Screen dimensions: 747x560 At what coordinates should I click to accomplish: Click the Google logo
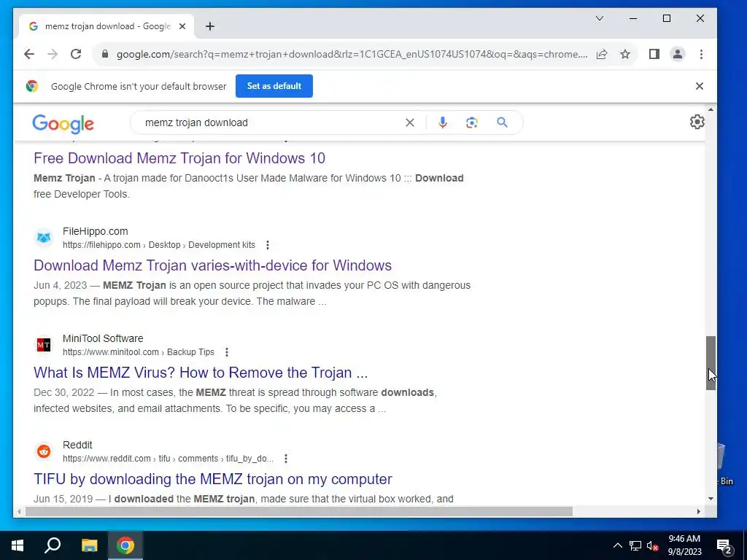(x=63, y=124)
